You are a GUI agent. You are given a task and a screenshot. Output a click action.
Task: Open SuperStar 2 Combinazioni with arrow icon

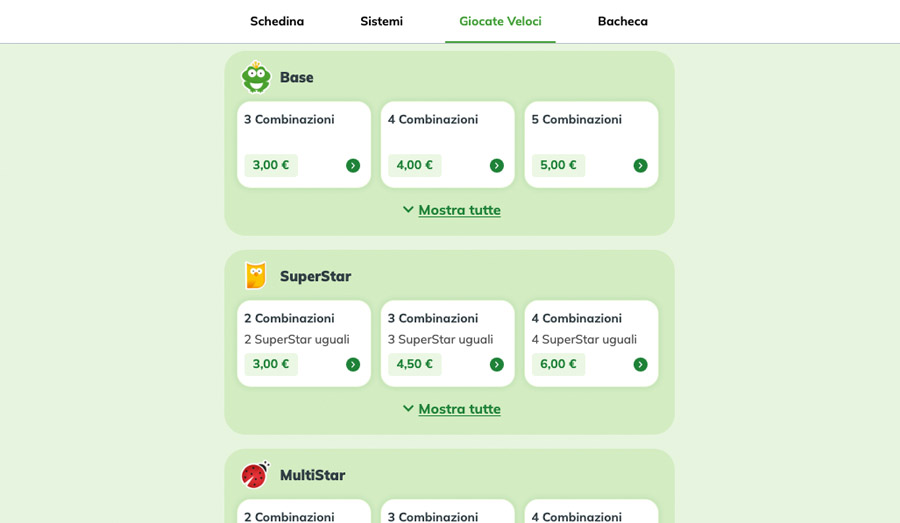pos(353,365)
